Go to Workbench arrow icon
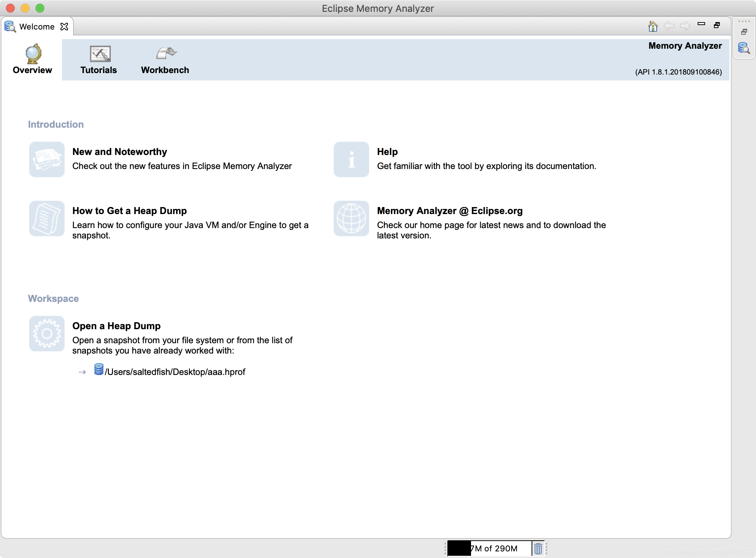 tap(166, 53)
